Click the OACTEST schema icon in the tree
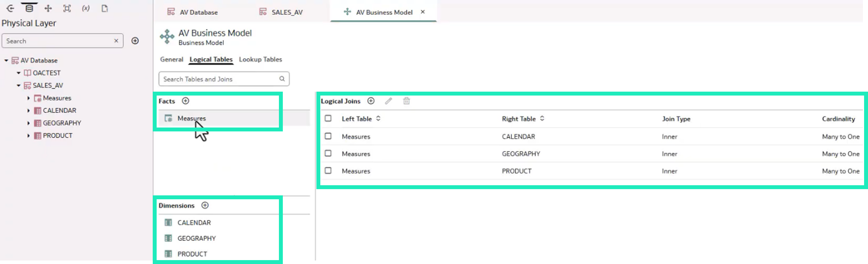 (x=27, y=73)
